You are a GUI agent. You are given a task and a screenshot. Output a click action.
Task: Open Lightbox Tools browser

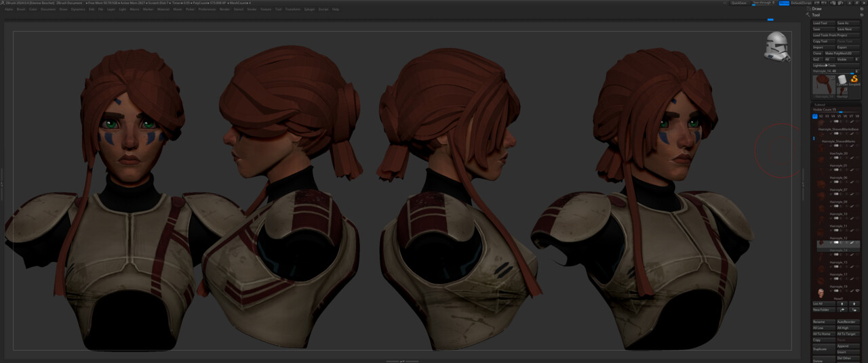[836, 65]
